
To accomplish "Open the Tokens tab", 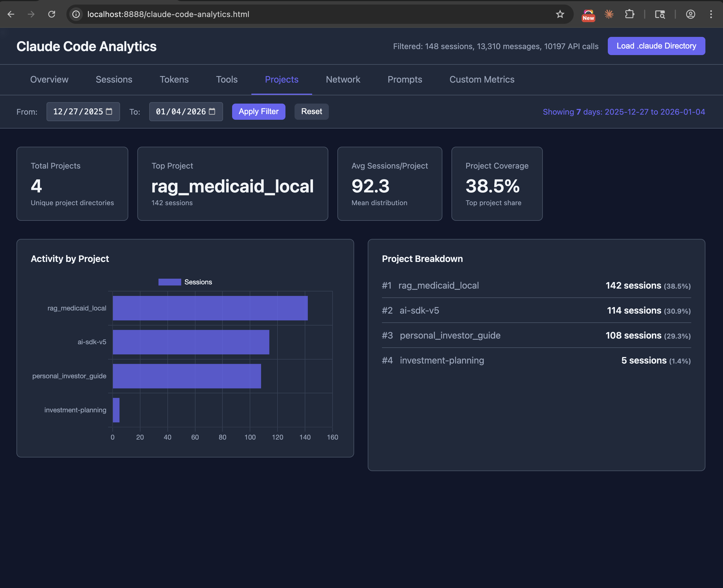I will 174,79.
